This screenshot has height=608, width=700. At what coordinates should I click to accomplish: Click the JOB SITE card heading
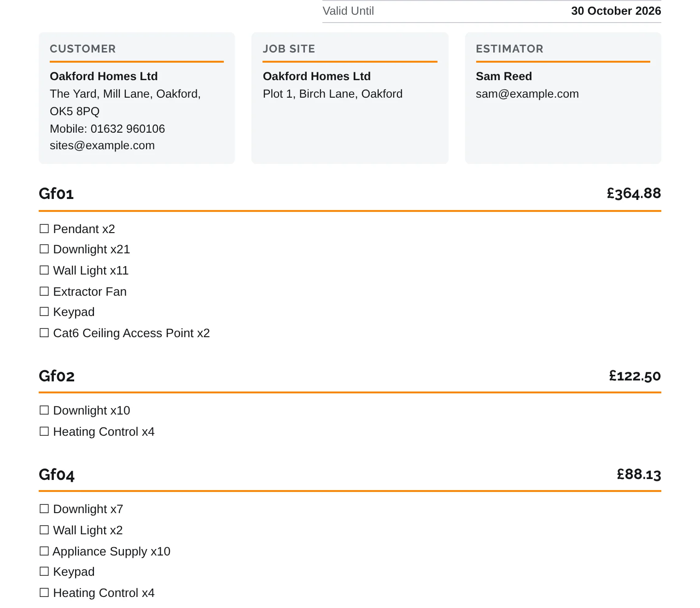coord(289,49)
